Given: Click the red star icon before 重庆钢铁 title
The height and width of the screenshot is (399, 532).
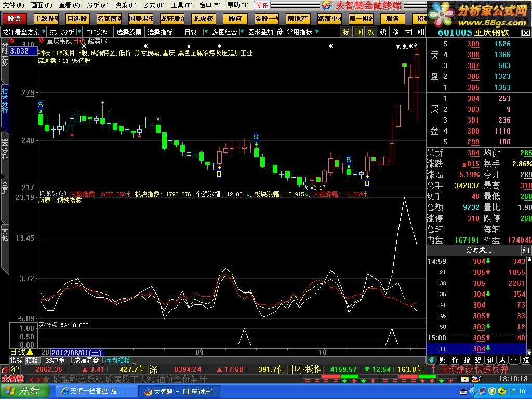Looking at the screenshot, I should coord(42,41).
